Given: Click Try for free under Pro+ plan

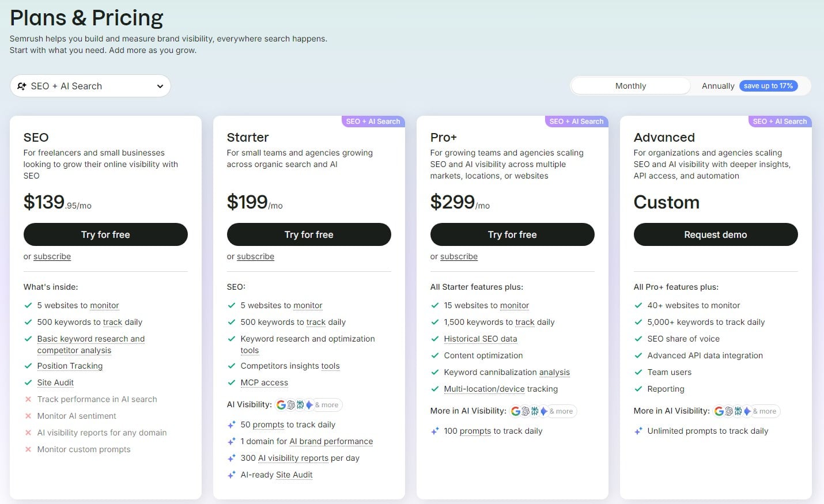Looking at the screenshot, I should pos(512,234).
